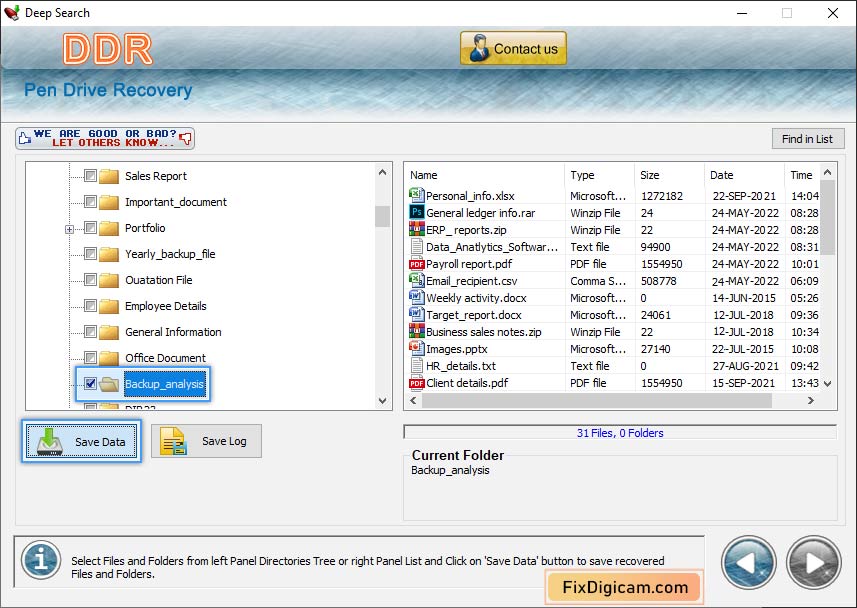Select the Images.pptx file icon

coord(417,349)
